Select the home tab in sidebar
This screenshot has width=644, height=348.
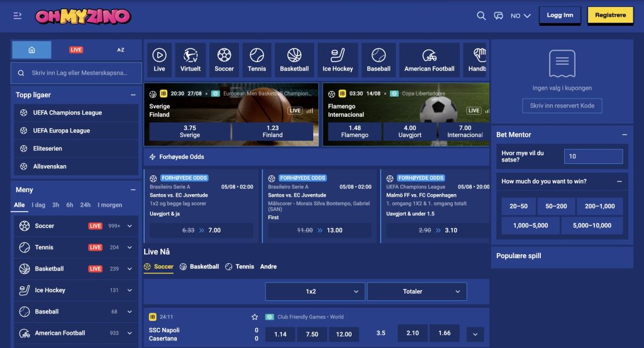pos(31,50)
